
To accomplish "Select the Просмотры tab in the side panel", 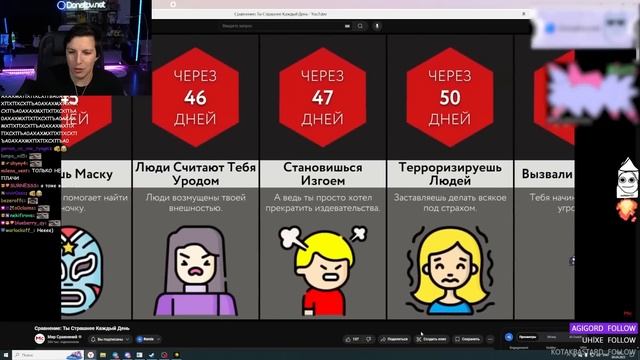I will coord(527,337).
